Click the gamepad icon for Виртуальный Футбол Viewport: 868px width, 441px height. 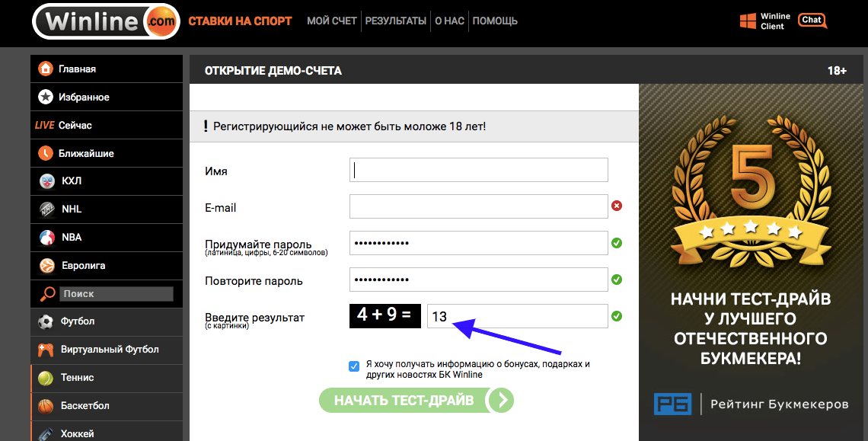coord(46,350)
